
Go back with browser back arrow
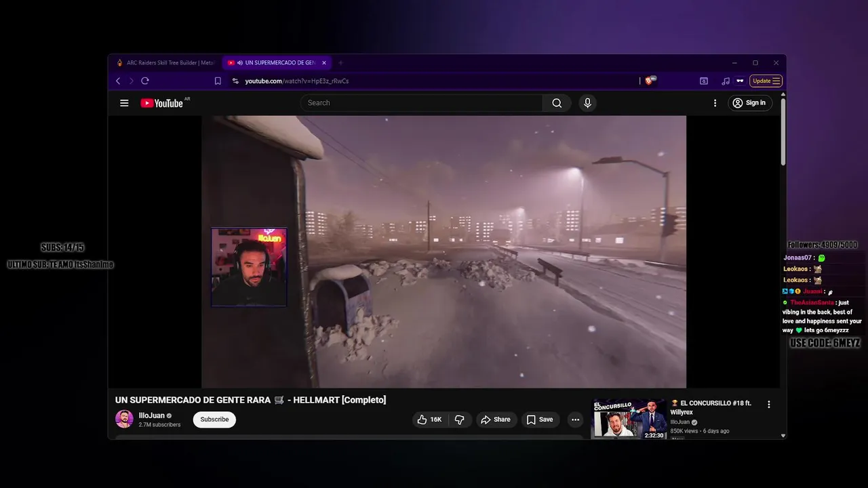coord(118,81)
